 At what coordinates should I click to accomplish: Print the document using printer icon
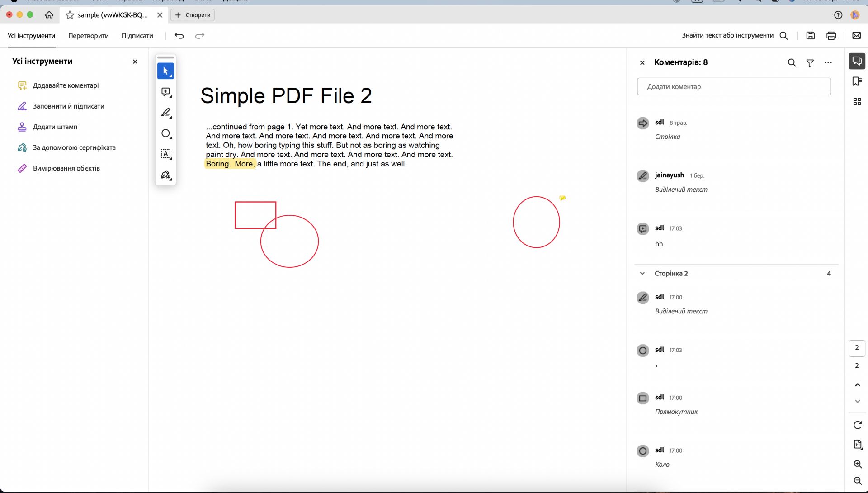pos(831,36)
